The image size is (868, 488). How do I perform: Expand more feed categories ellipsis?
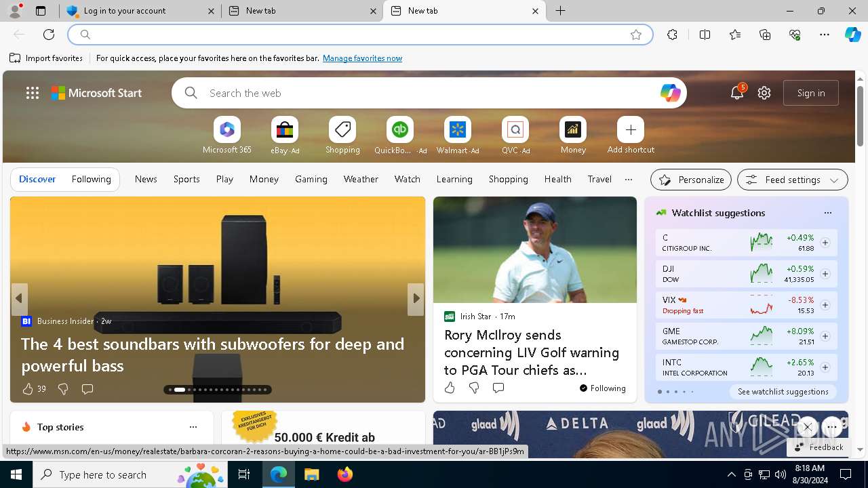click(x=629, y=180)
